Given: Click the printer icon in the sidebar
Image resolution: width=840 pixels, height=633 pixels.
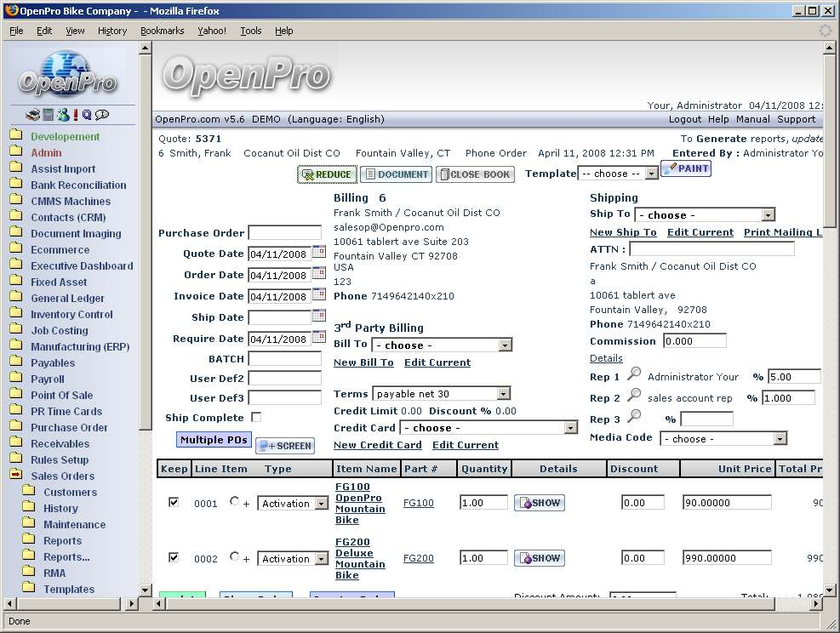Looking at the screenshot, I should click(x=33, y=115).
